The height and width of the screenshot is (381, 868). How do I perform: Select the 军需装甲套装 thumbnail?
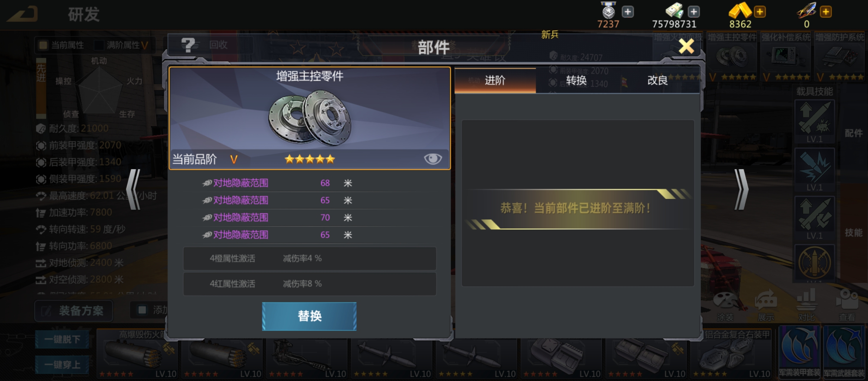800,352
